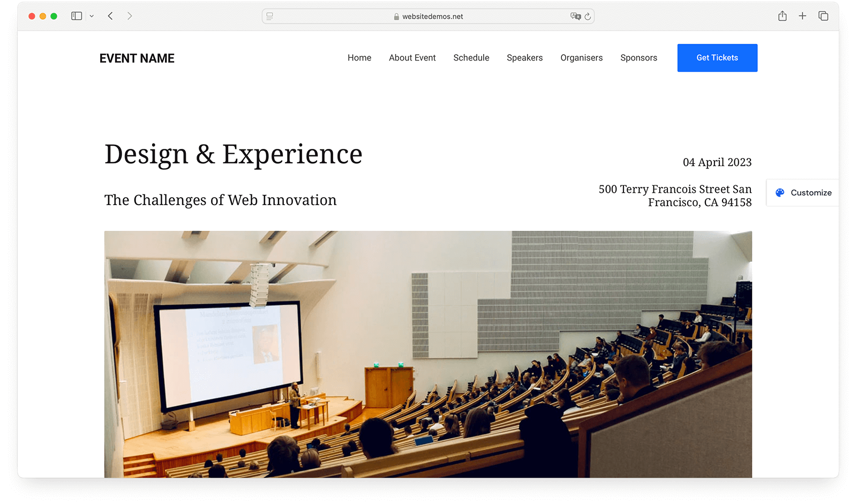Open the Home menu item
The width and height of the screenshot is (857, 504).
point(359,58)
